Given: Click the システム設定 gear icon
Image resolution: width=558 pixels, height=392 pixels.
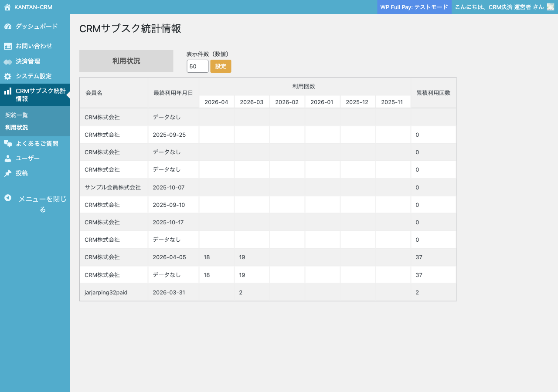Looking at the screenshot, I should (x=8, y=76).
